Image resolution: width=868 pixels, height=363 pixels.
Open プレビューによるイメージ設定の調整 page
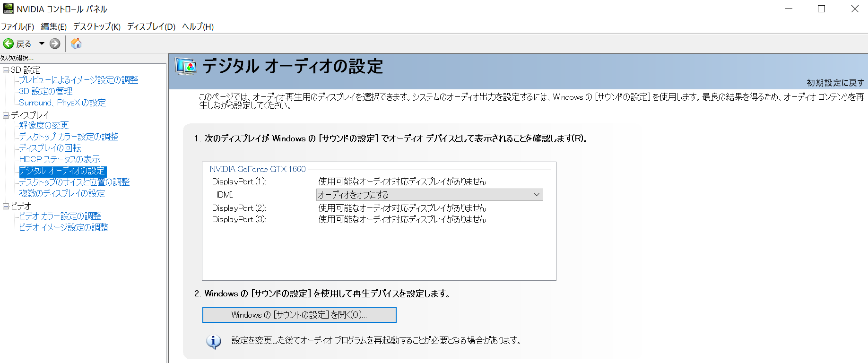78,80
